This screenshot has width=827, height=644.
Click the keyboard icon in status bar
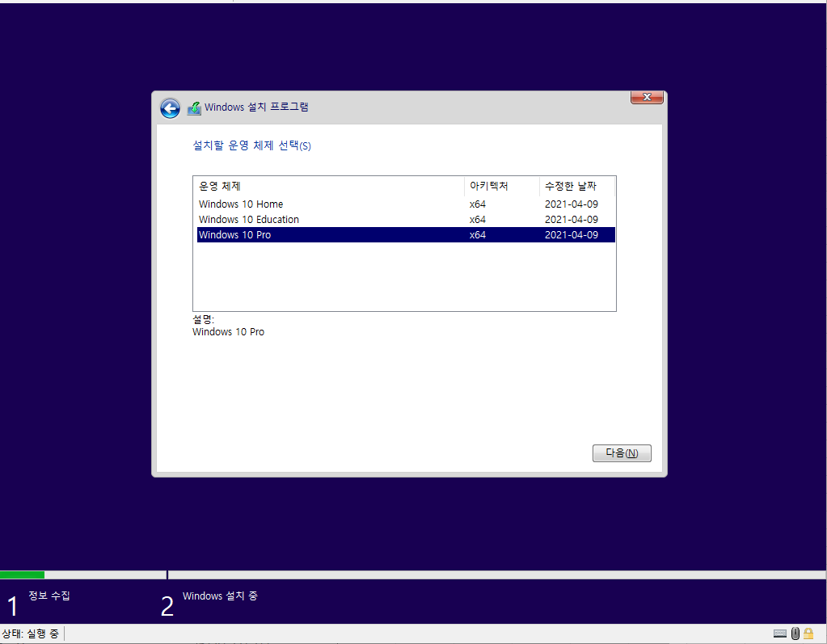pyautogui.click(x=780, y=633)
